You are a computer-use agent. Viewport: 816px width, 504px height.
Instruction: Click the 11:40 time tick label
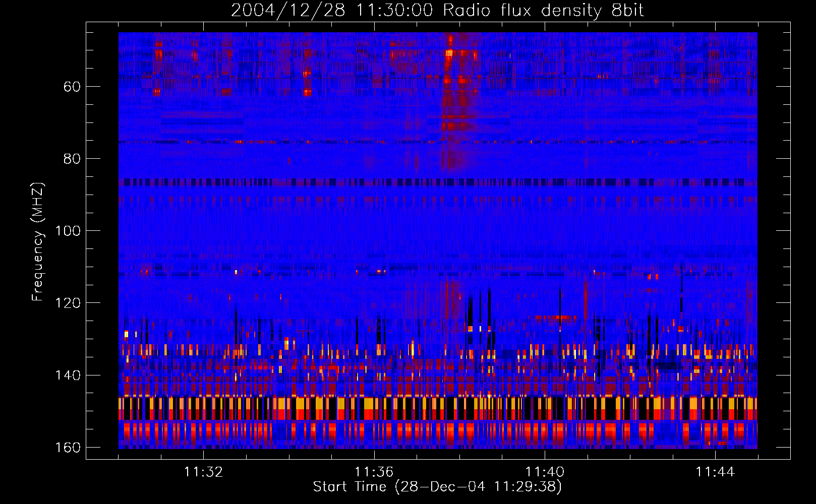pos(545,472)
